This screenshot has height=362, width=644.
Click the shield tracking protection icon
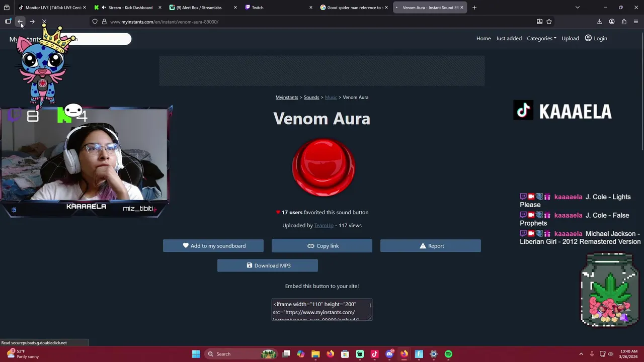[95, 22]
